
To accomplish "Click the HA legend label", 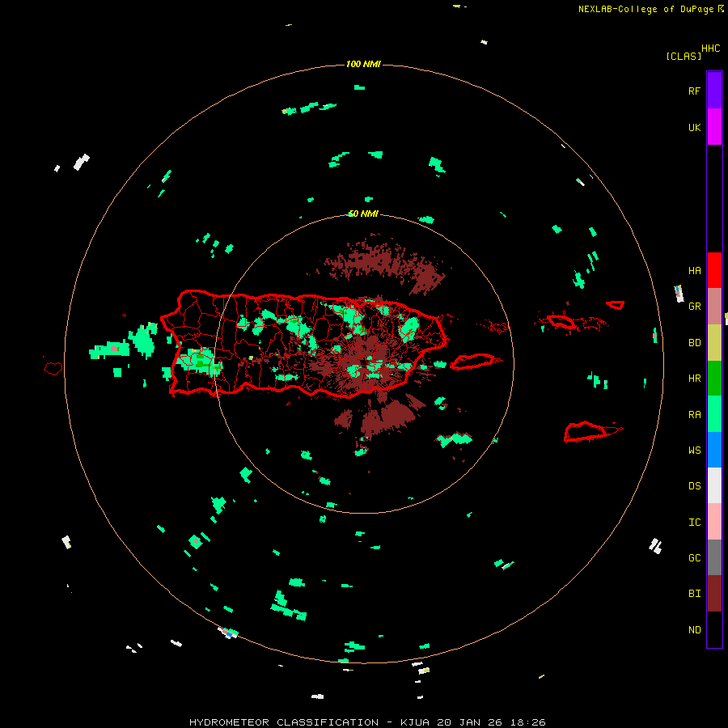I will pyautogui.click(x=694, y=271).
